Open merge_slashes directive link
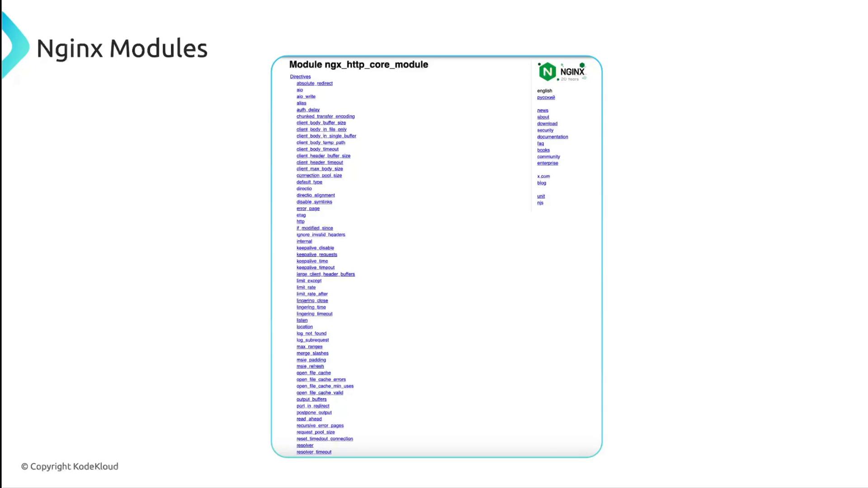Viewport: 868px width, 488px height. (312, 353)
